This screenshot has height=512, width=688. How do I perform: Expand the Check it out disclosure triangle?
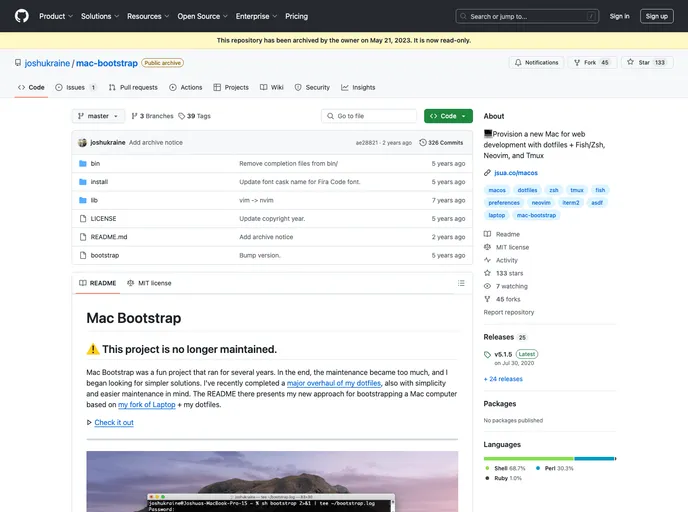tap(89, 422)
